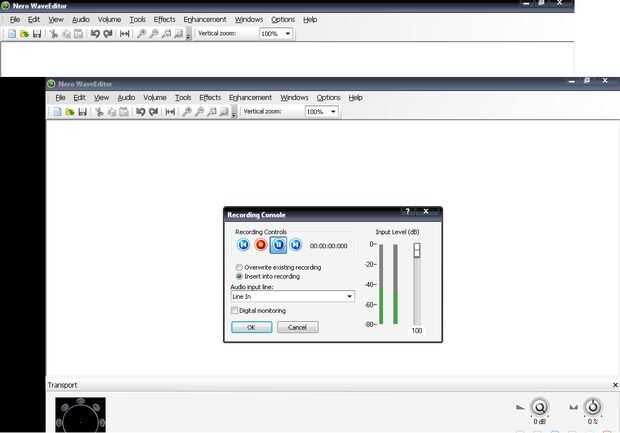
Task: Open Audio menu in front WaveEditor window
Action: (126, 98)
